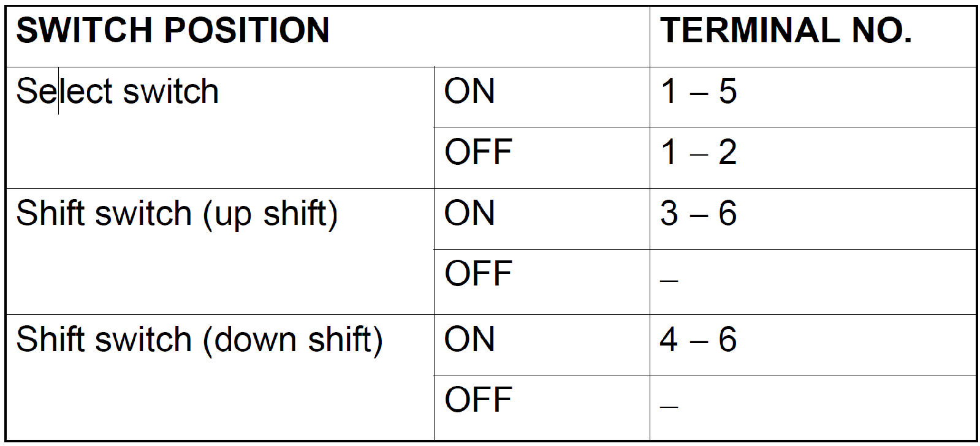Click the dash cell for up shift OFF
The image size is (980, 446).
pyautogui.click(x=813, y=282)
